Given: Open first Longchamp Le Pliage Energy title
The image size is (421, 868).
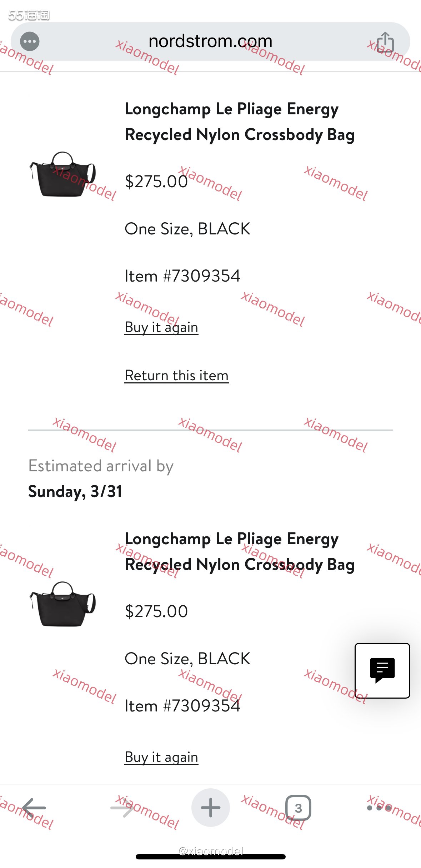Looking at the screenshot, I should pos(240,122).
